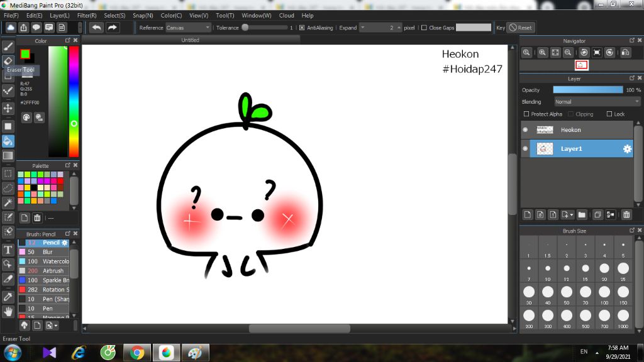Select the Hand tool
This screenshot has height=362, width=644.
tap(8, 312)
